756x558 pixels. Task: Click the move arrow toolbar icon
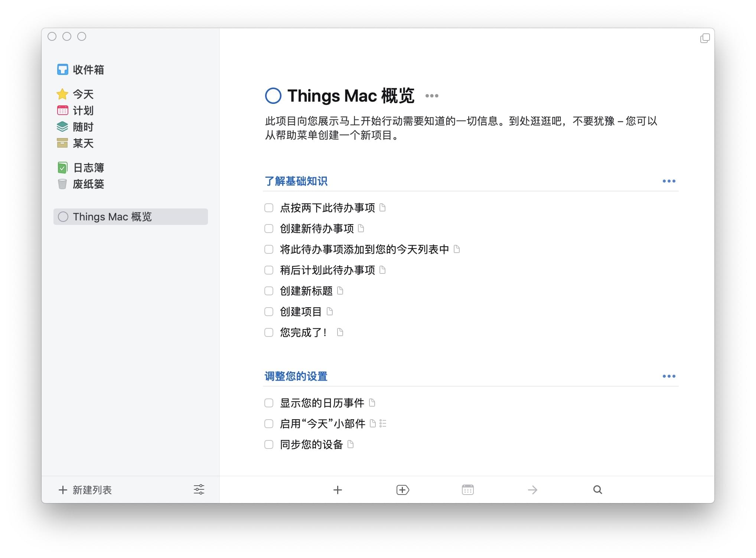click(532, 490)
